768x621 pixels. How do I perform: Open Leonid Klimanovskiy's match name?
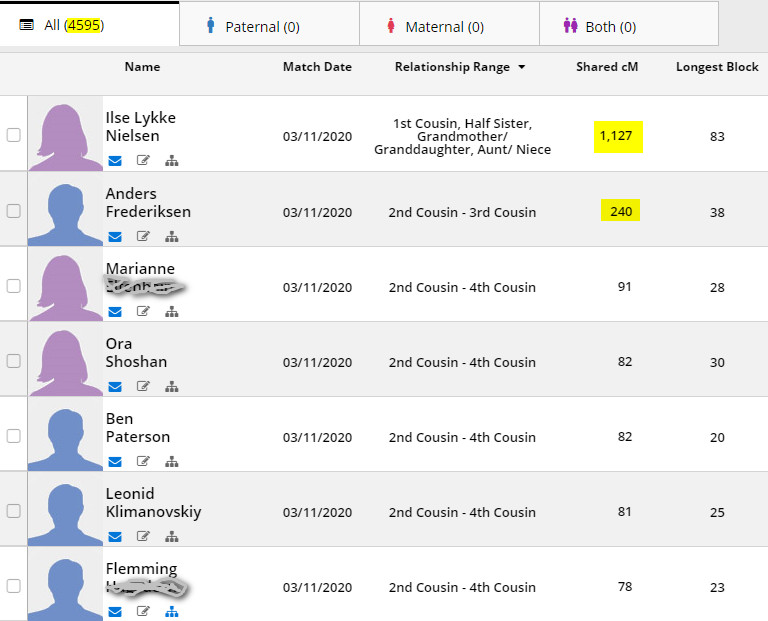point(153,503)
